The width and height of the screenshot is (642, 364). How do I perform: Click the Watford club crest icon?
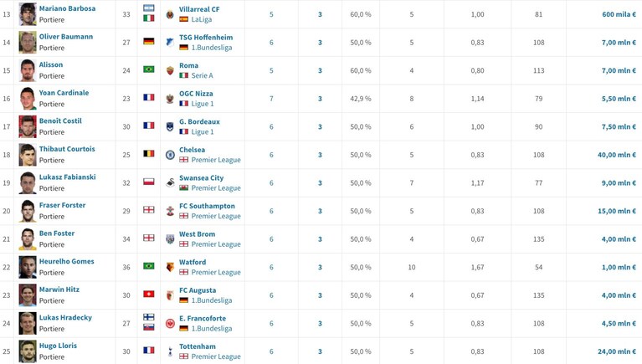(170, 267)
